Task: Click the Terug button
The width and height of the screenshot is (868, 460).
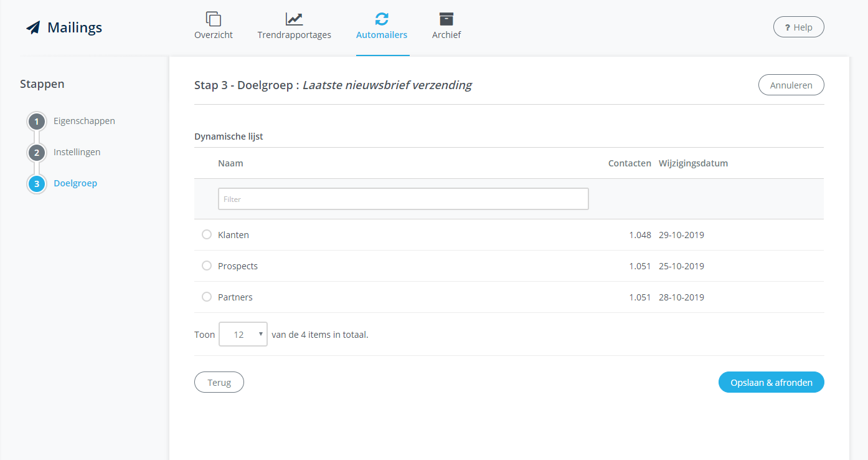Action: [219, 382]
